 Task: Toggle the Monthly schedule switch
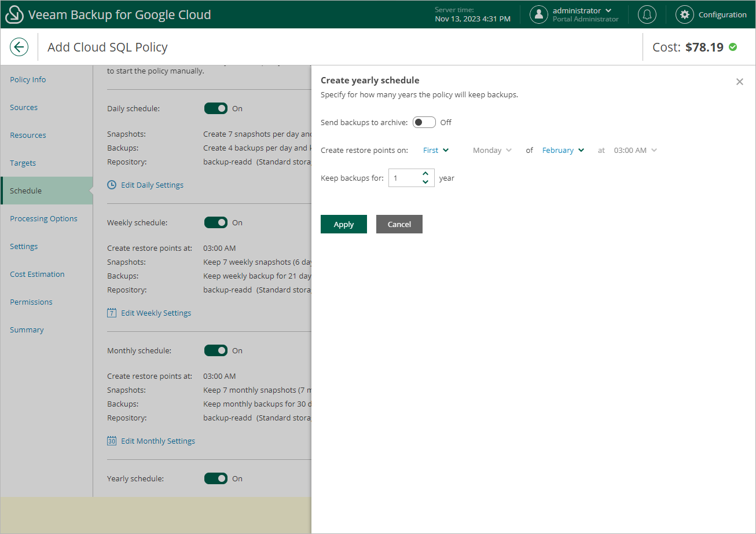point(216,350)
